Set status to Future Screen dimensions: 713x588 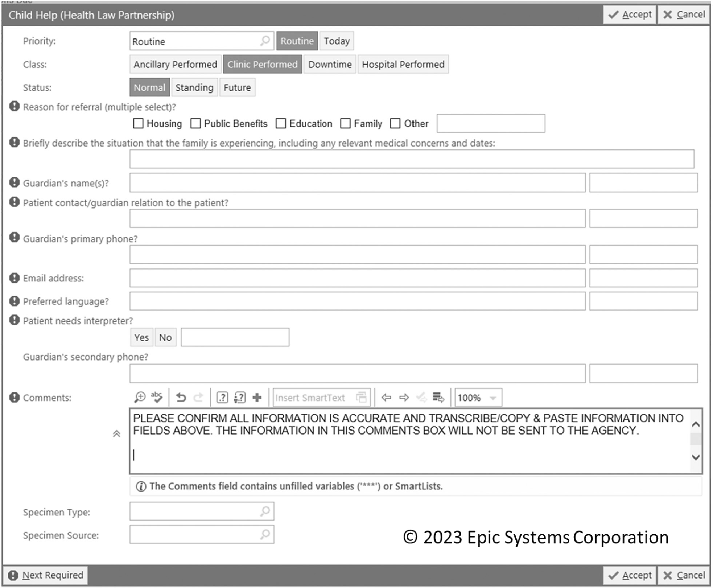[x=237, y=88]
